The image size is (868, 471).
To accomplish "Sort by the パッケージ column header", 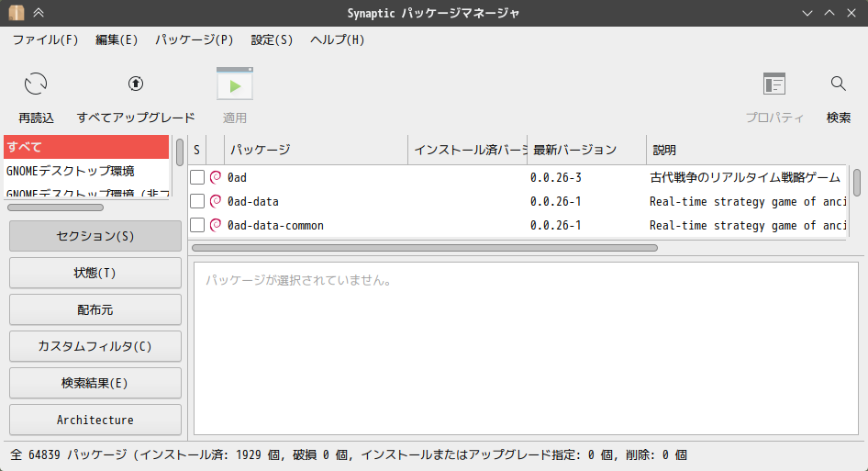I will point(316,150).
